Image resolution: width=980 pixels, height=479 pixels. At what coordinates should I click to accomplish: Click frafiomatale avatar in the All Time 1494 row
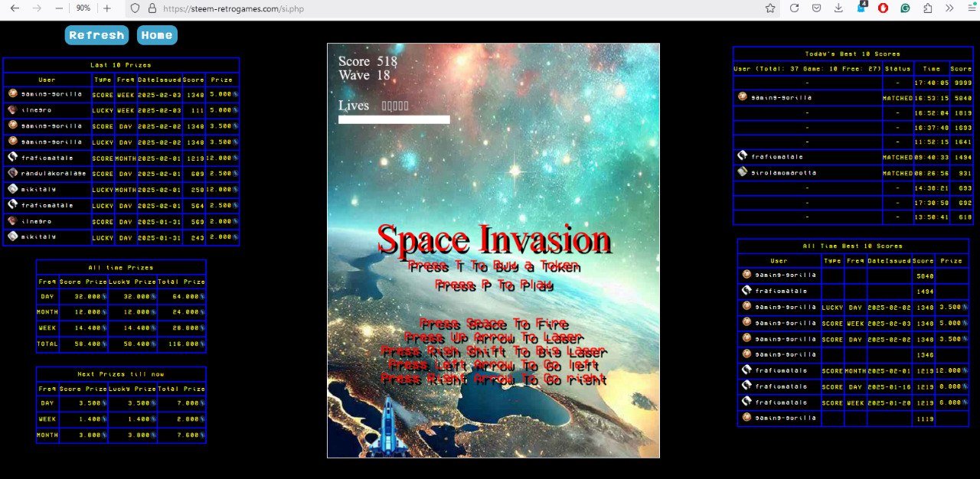(747, 291)
